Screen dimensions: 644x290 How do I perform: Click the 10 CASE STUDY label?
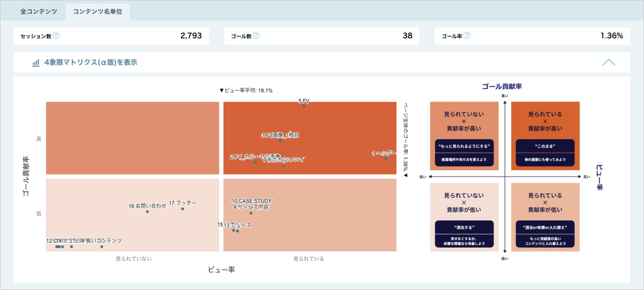pyautogui.click(x=252, y=201)
